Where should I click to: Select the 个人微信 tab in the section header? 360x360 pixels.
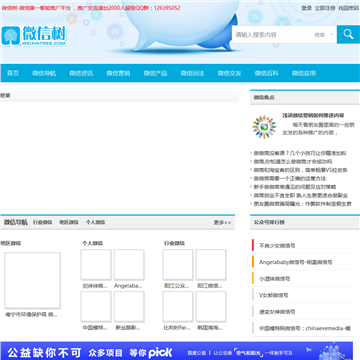[96, 222]
